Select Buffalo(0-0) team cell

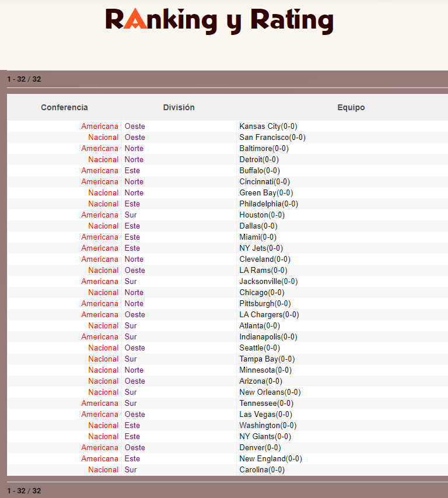[260, 170]
